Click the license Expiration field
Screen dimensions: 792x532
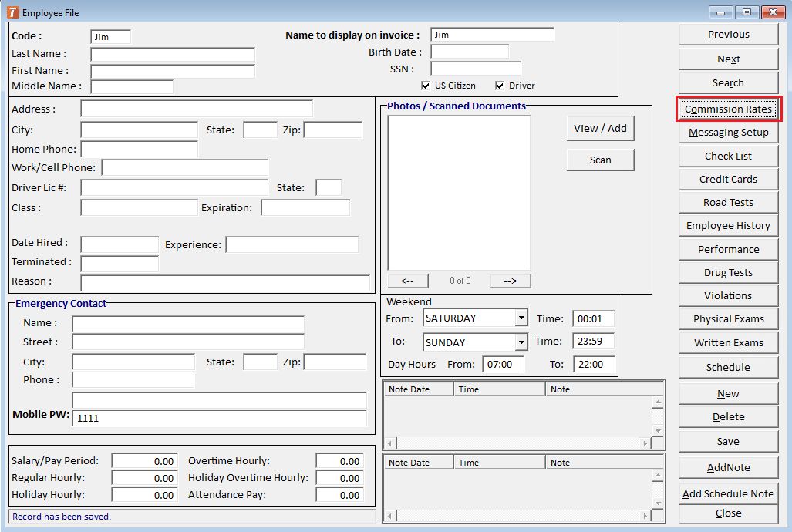305,207
